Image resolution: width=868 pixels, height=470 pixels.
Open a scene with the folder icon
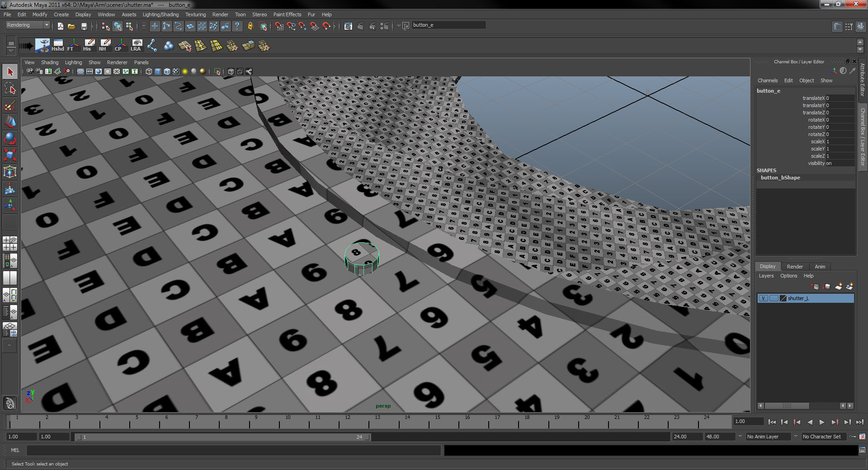71,26
